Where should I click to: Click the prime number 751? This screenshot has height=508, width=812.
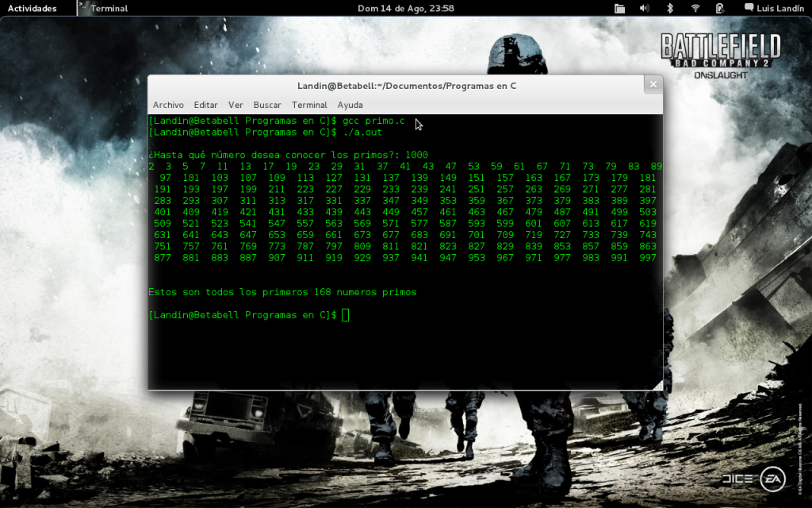point(162,246)
